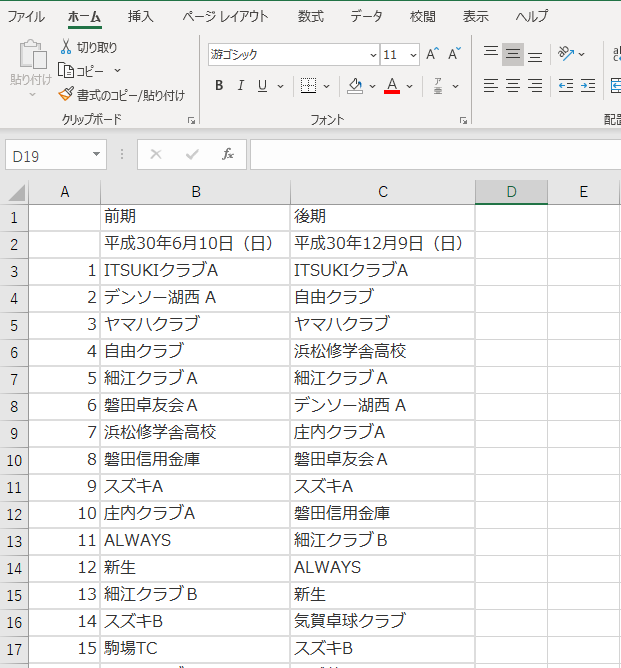Click the insert function fx icon
This screenshot has width=621, height=668.
point(228,154)
